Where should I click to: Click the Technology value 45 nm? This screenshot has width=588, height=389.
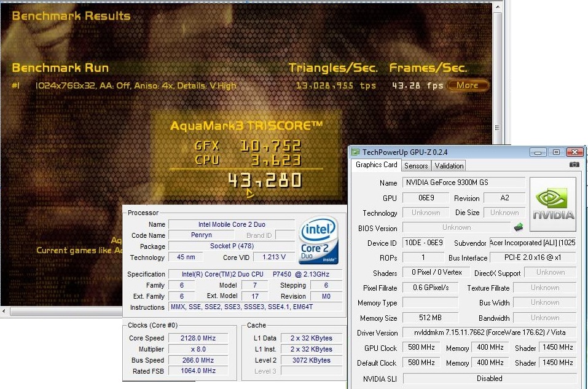[186, 257]
